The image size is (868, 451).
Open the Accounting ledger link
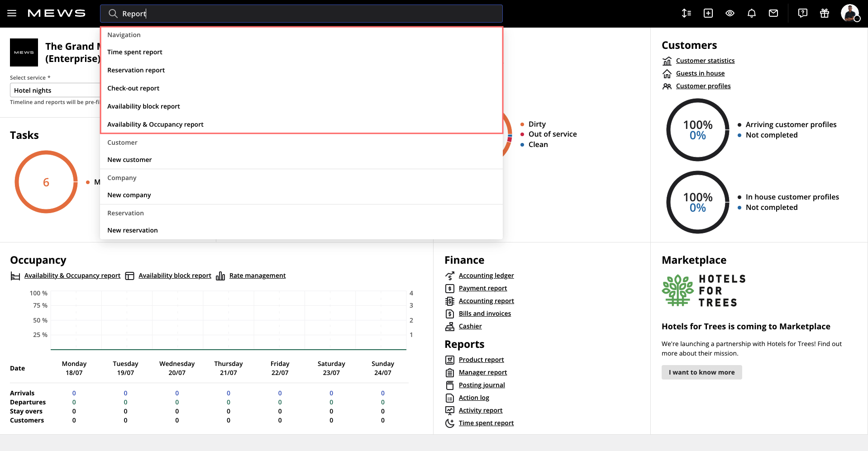coord(486,275)
